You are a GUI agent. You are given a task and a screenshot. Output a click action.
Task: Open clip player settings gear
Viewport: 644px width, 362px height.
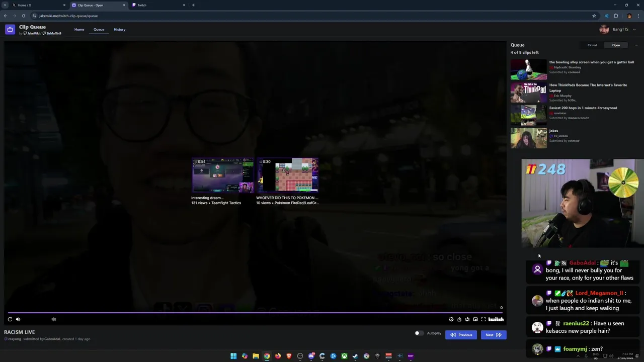click(451, 319)
